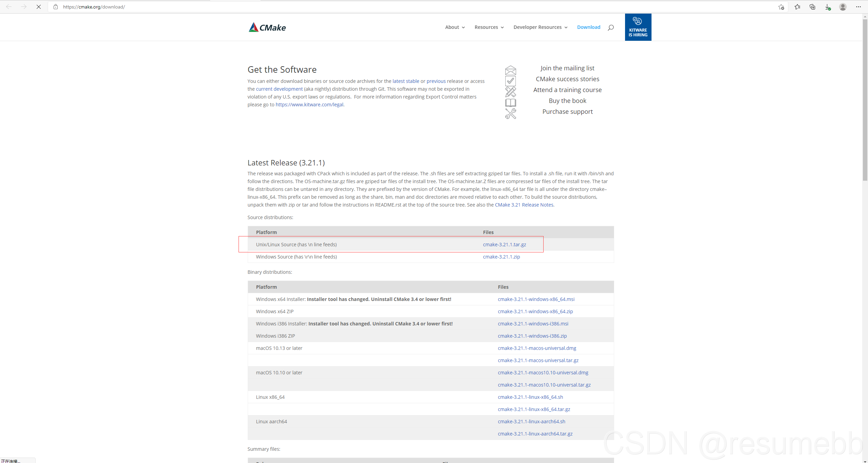
Task: Click Join the mailing list
Action: [x=567, y=68]
